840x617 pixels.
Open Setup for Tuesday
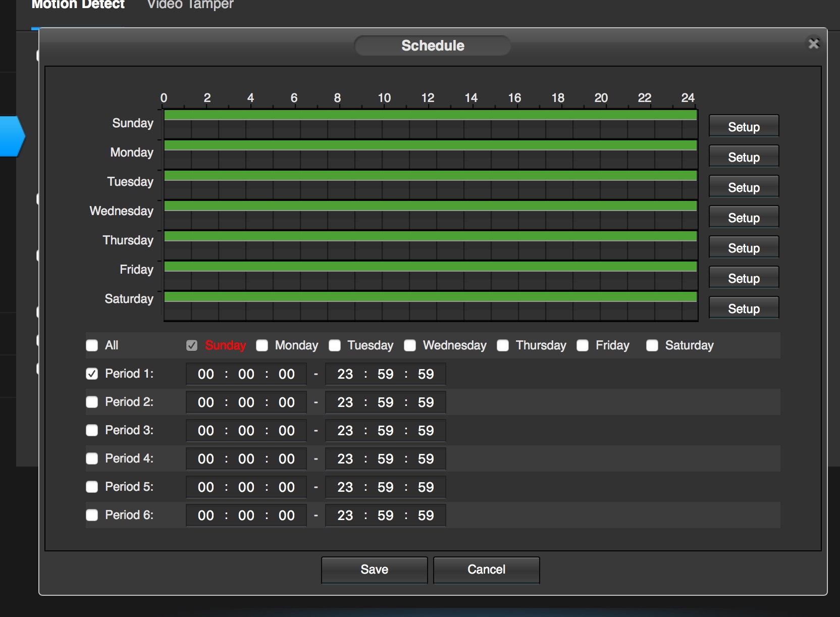point(744,187)
